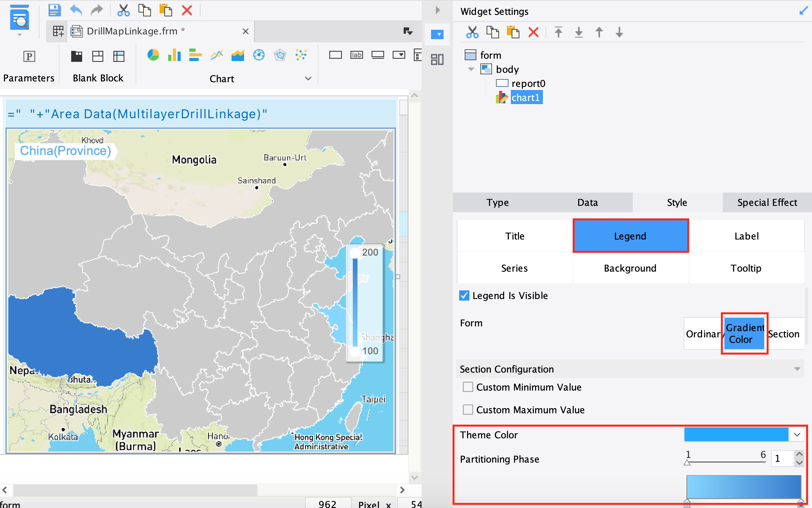Open the Series style section
Image resolution: width=812 pixels, height=508 pixels.
tap(515, 268)
